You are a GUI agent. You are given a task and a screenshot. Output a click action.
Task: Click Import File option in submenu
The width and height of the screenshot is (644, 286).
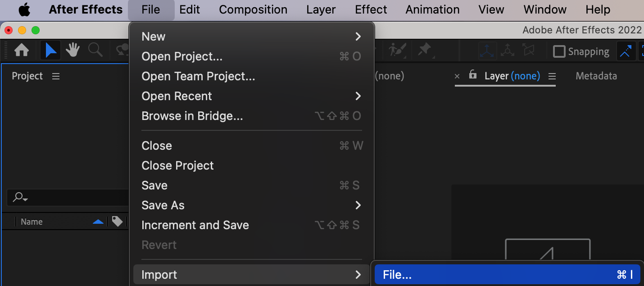(x=507, y=275)
